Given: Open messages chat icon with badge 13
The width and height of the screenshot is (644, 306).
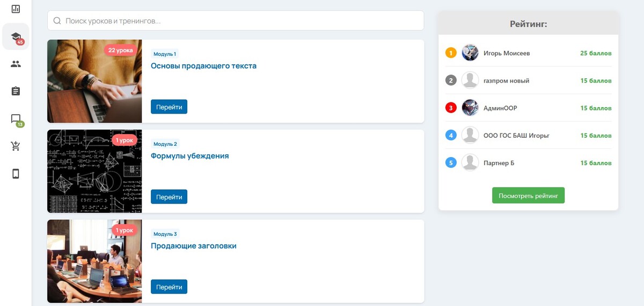Looking at the screenshot, I should tap(16, 119).
